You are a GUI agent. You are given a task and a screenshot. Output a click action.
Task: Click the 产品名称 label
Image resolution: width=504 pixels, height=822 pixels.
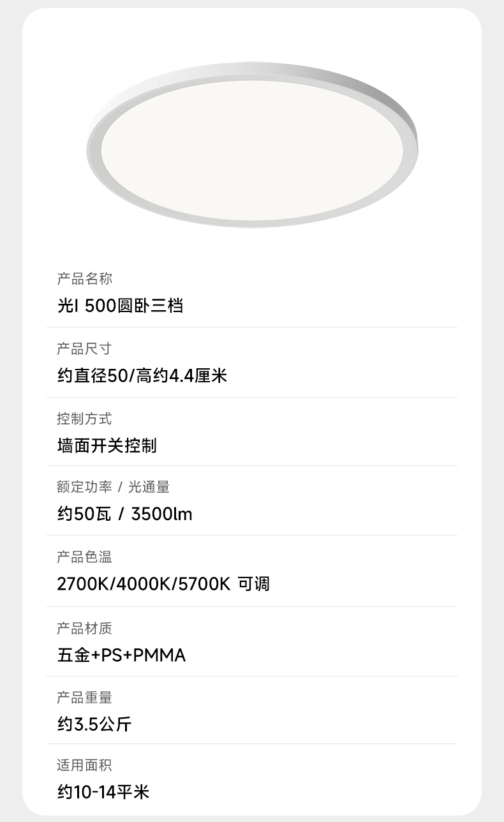[x=84, y=279]
